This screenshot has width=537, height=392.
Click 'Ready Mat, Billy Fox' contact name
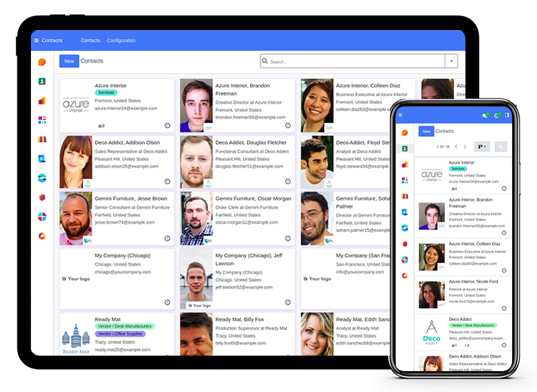[240, 320]
